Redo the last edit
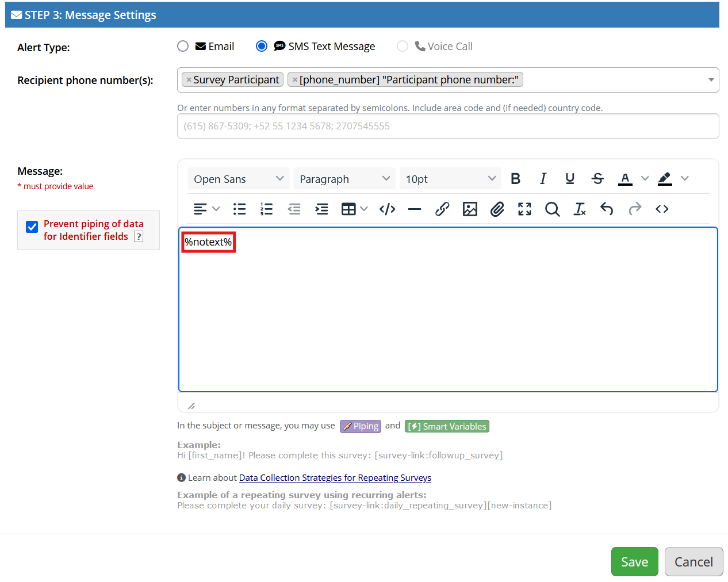Image resolution: width=728 pixels, height=582 pixels. (634, 209)
